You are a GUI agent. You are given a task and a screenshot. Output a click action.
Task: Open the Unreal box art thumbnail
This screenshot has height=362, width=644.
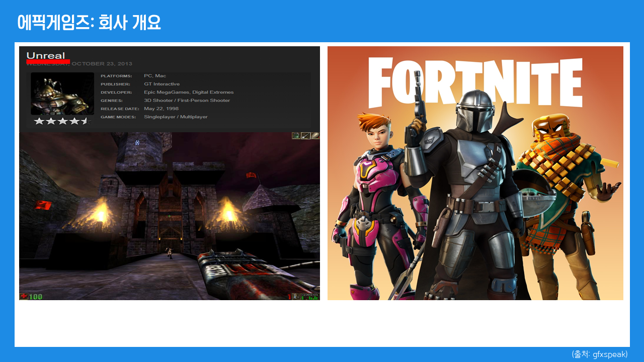point(62,94)
